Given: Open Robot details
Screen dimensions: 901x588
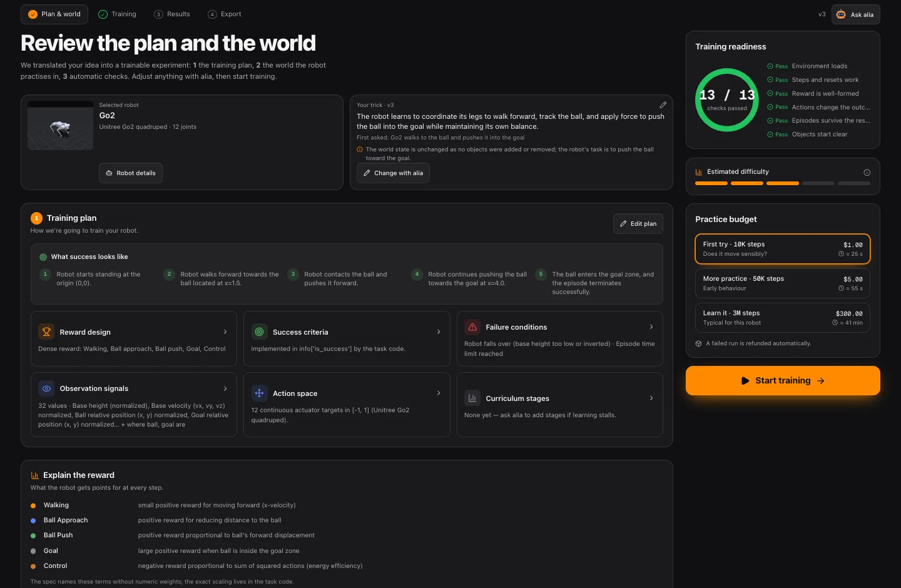Looking at the screenshot, I should click(x=131, y=173).
